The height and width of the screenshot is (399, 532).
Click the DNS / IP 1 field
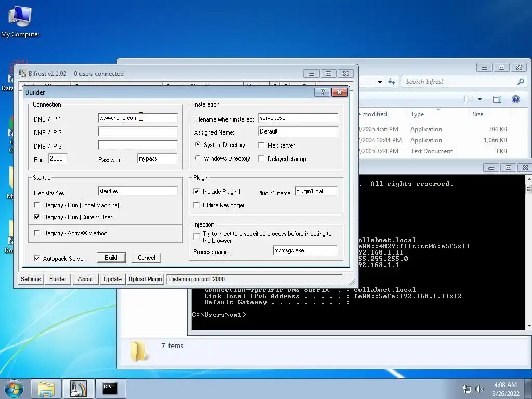pyautogui.click(x=137, y=118)
